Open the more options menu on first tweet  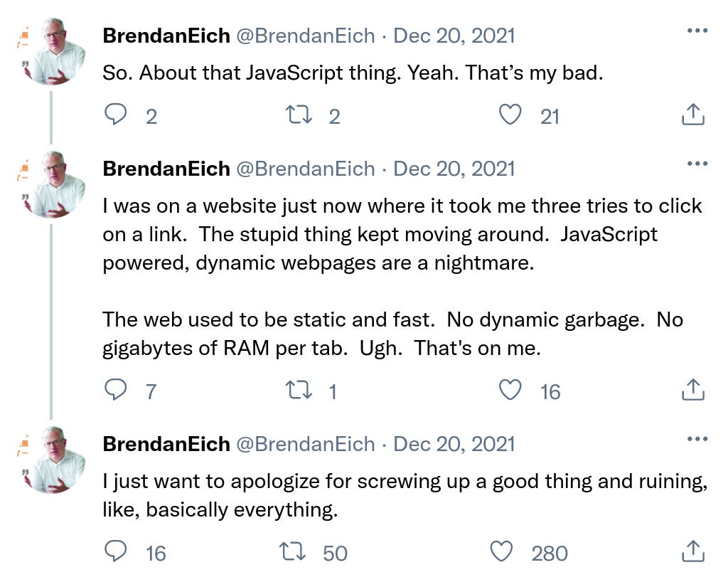pyautogui.click(x=697, y=29)
